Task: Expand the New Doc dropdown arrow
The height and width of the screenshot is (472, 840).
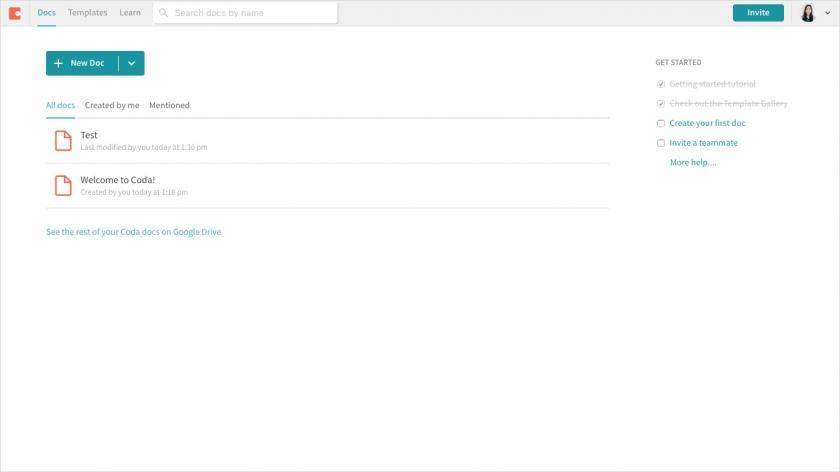Action: coord(131,63)
